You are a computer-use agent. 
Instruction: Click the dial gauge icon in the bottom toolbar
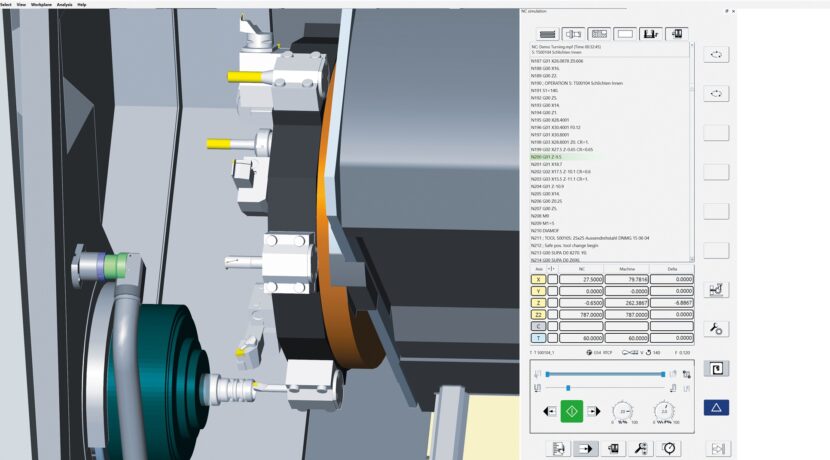point(669,449)
